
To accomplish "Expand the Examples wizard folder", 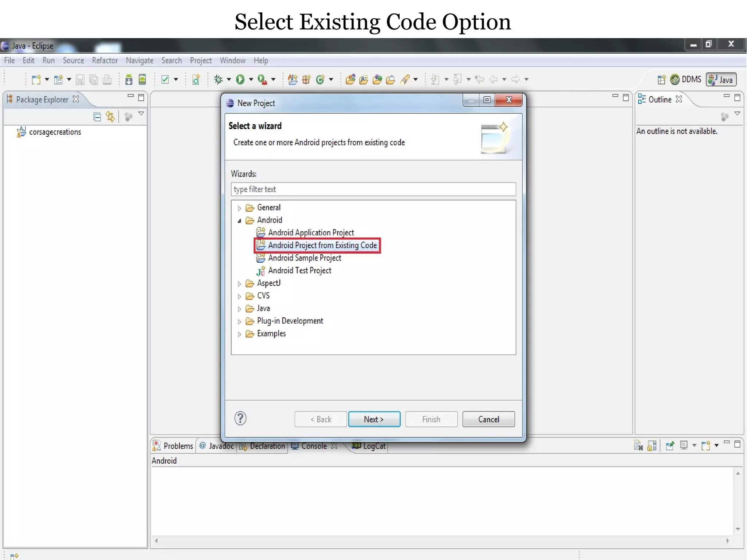I will coord(239,335).
